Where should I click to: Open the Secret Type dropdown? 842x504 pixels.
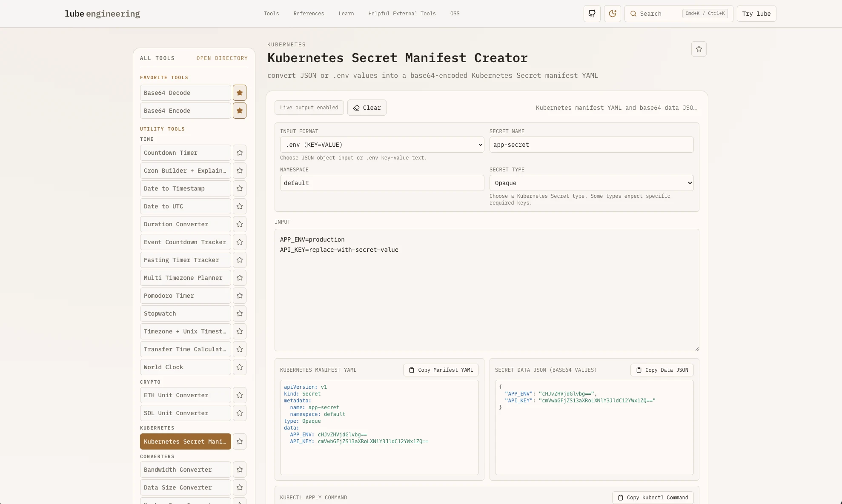pos(591,183)
